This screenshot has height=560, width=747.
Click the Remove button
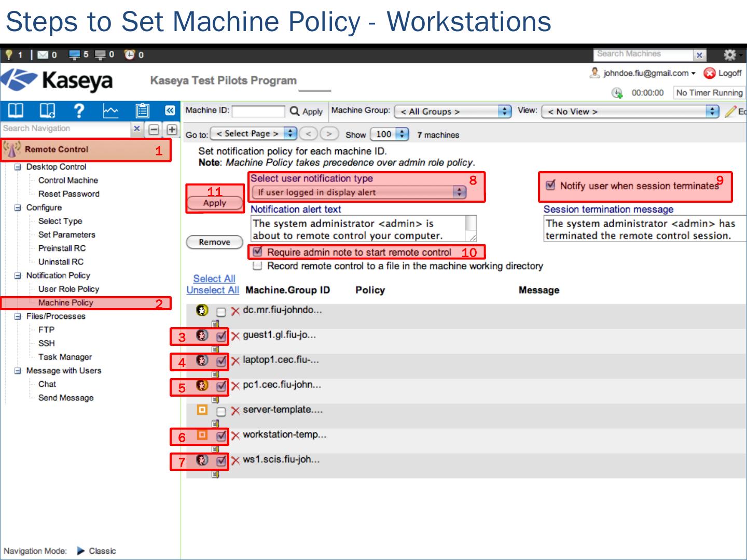[215, 242]
